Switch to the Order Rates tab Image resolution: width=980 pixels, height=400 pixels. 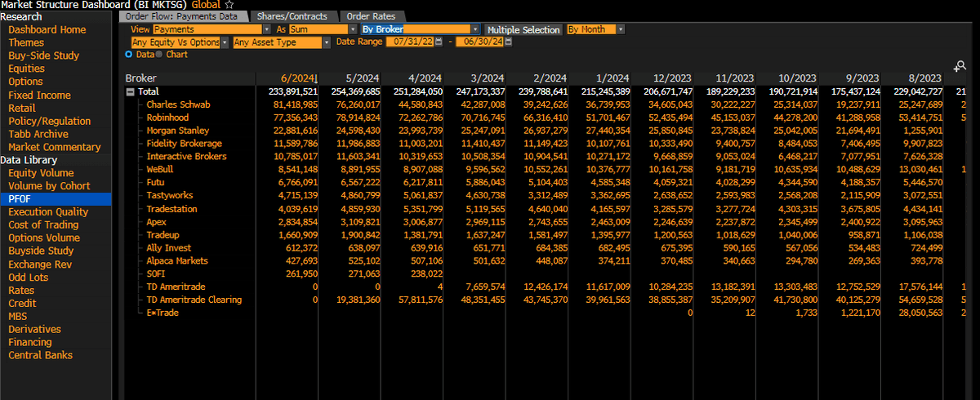(372, 16)
